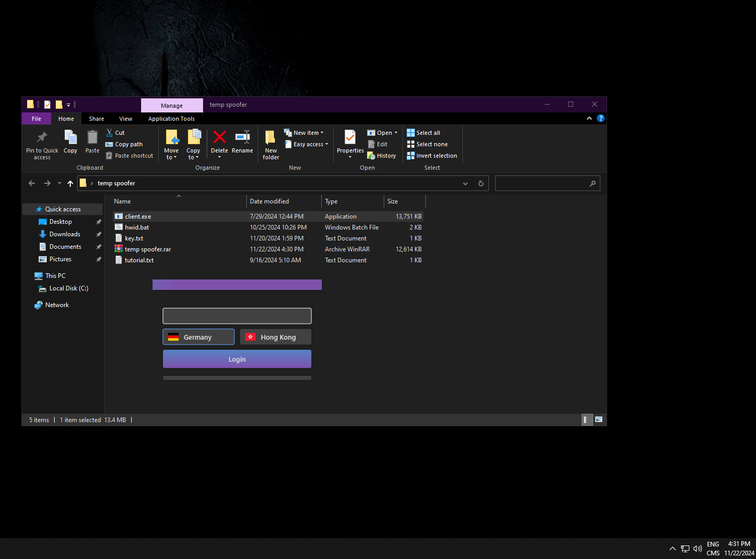This screenshot has height=559, width=756.
Task: Open Desktop in navigation pane
Action: tap(60, 222)
